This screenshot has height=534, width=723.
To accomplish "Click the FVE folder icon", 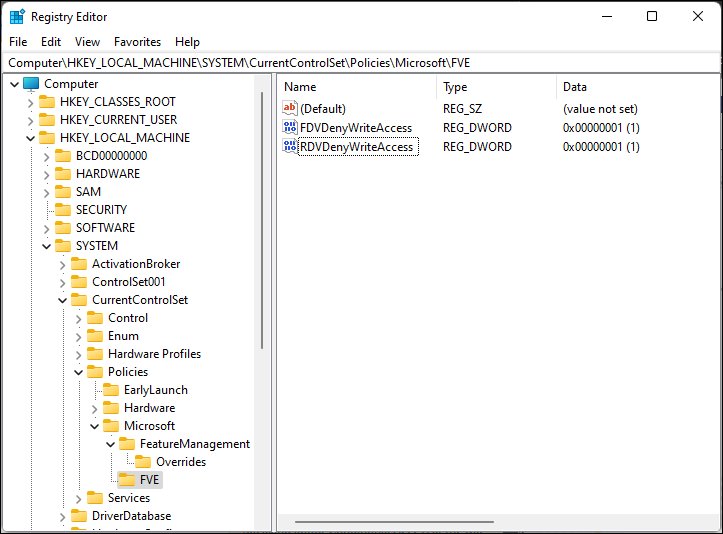I will coord(127,480).
